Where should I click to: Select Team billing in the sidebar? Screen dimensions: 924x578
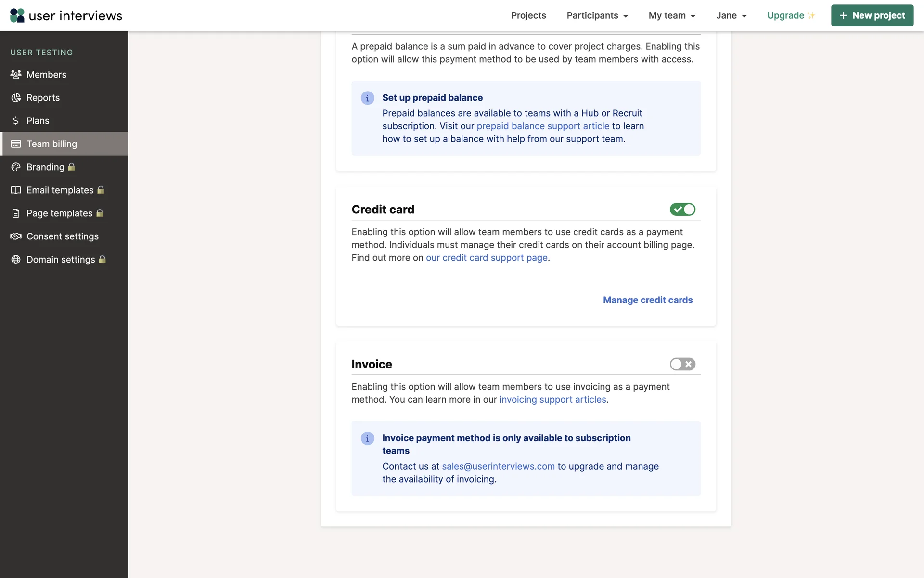(x=51, y=144)
